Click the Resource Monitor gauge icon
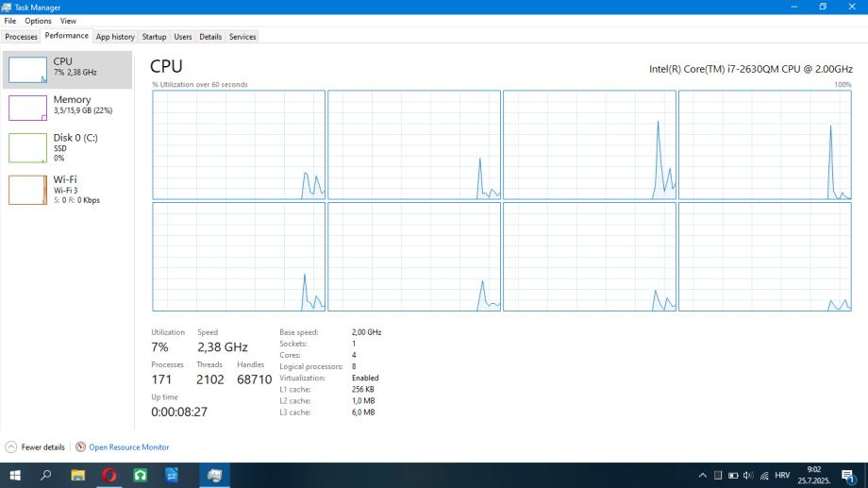Viewport: 868px width, 488px height. (81, 447)
